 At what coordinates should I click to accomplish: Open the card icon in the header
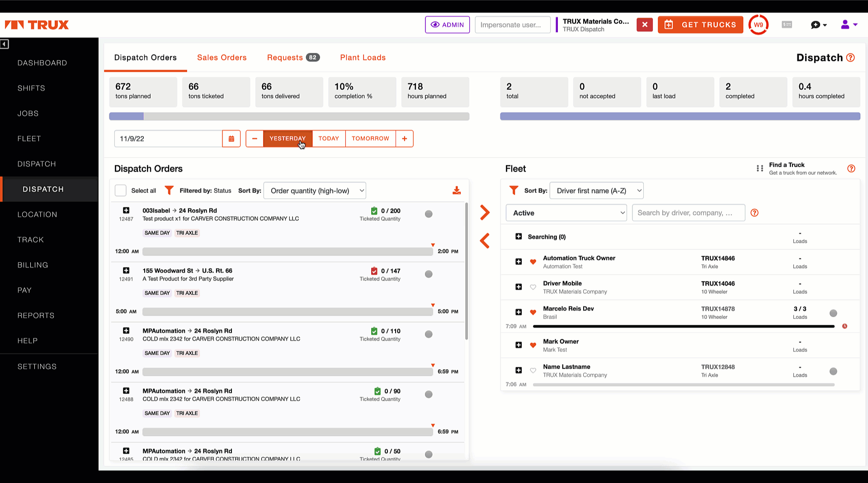pos(787,24)
